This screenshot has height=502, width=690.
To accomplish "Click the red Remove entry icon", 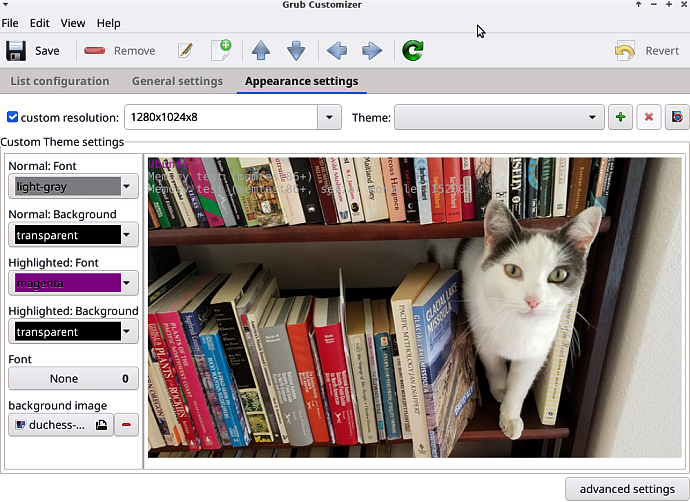I will click(94, 51).
